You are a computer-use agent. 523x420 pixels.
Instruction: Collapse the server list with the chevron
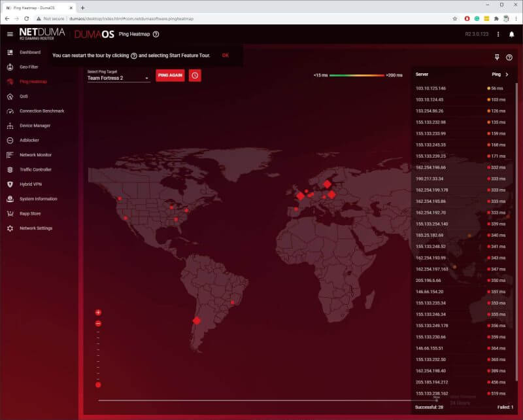pos(507,75)
